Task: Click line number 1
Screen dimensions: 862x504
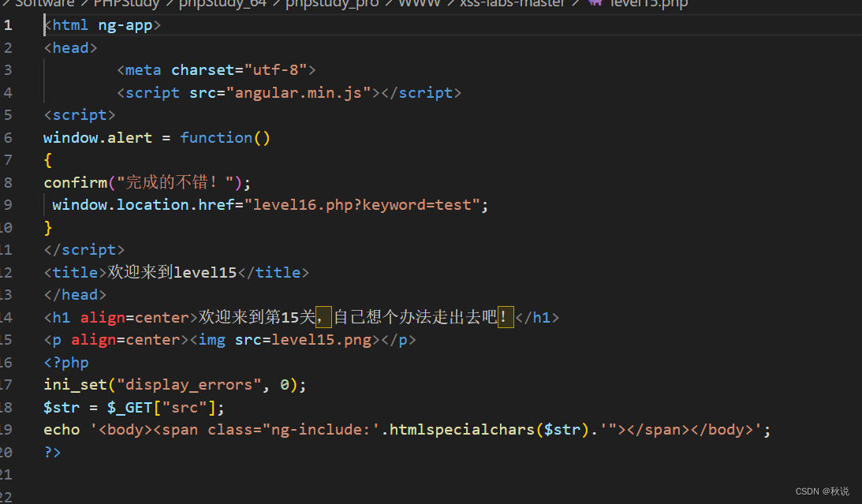Action: 8,24
